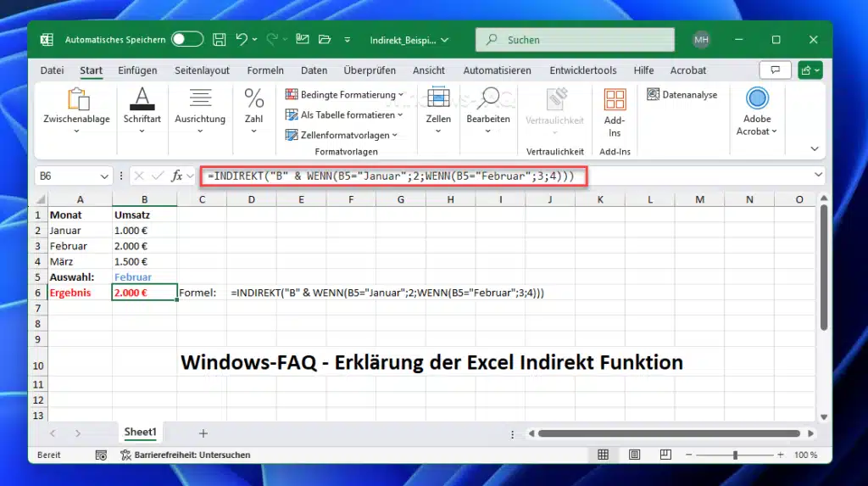Viewport: 868px width, 486px height.
Task: Click the Datenanalyse button
Action: [682, 95]
